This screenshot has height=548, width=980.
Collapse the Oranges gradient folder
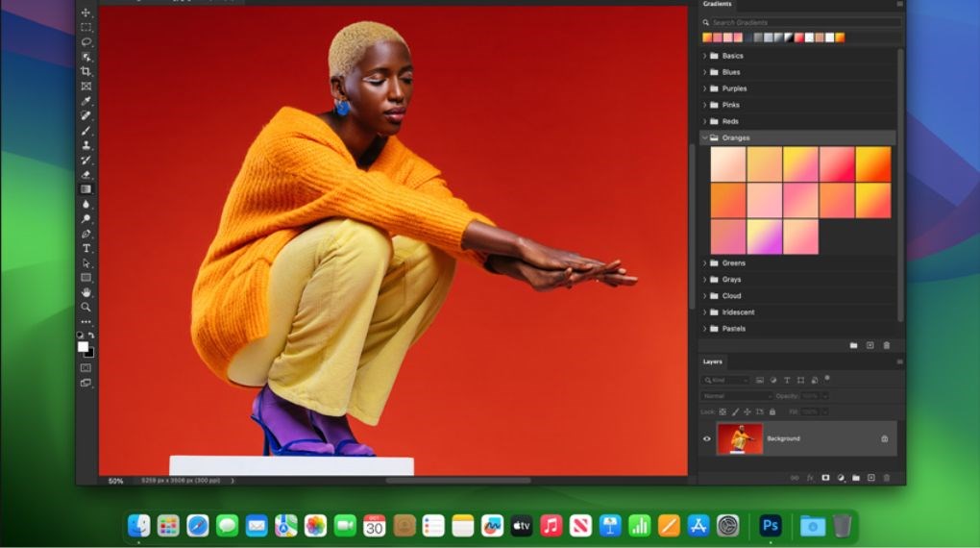pyautogui.click(x=704, y=137)
